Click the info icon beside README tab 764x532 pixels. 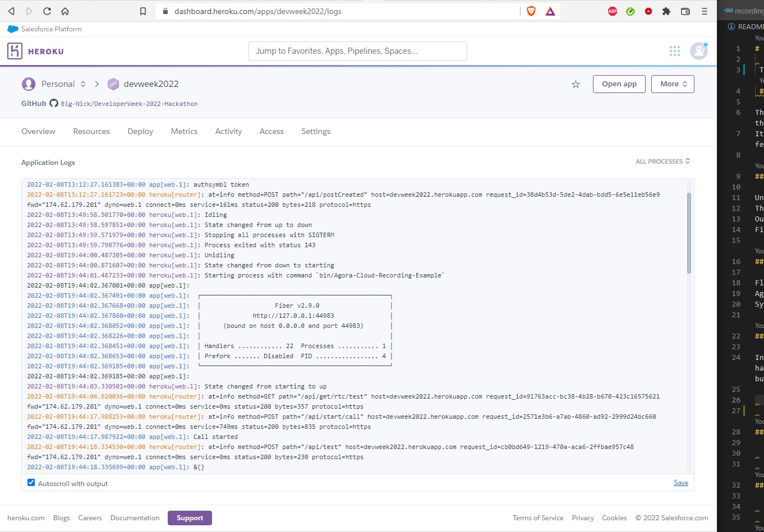(731, 26)
